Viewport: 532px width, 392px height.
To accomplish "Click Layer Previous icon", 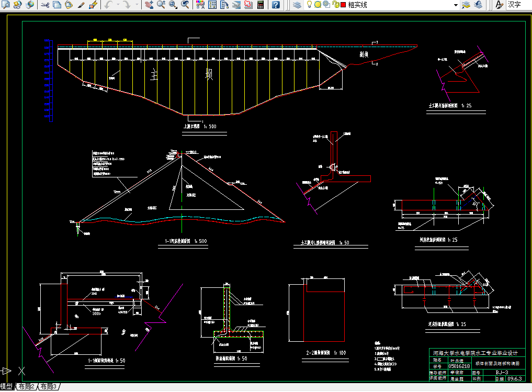I will tap(478, 5).
